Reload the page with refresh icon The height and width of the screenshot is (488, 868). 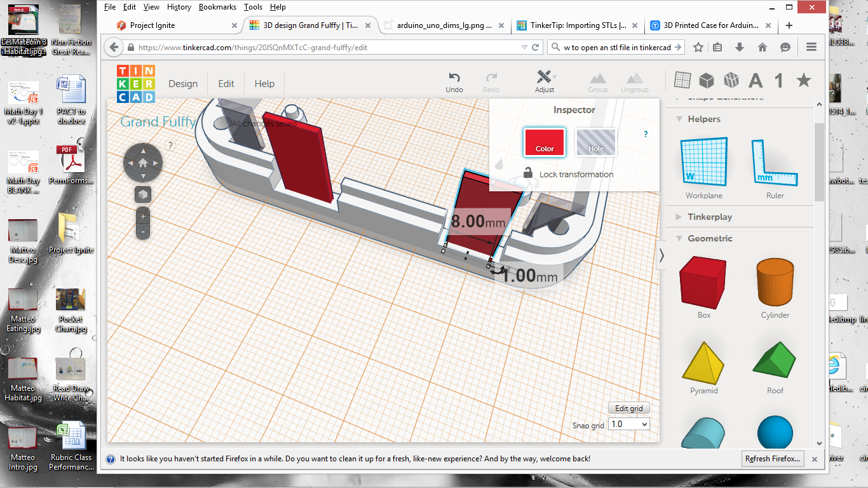tap(536, 47)
